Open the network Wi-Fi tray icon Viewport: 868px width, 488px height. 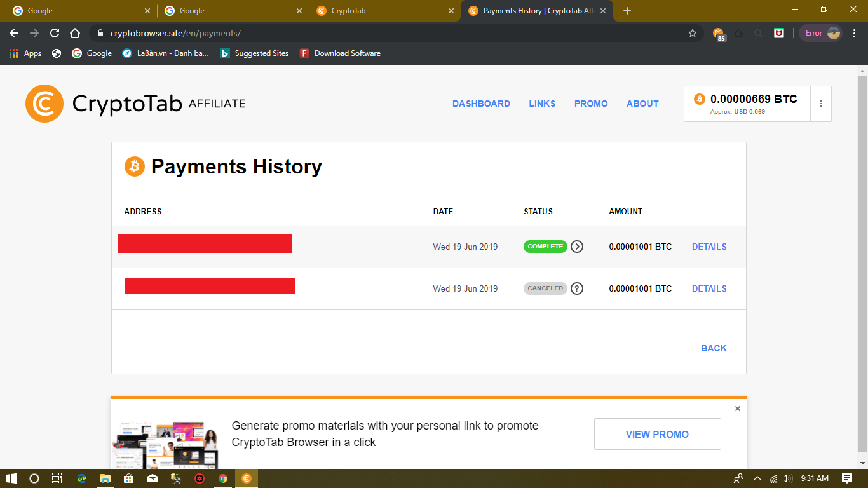773,478
